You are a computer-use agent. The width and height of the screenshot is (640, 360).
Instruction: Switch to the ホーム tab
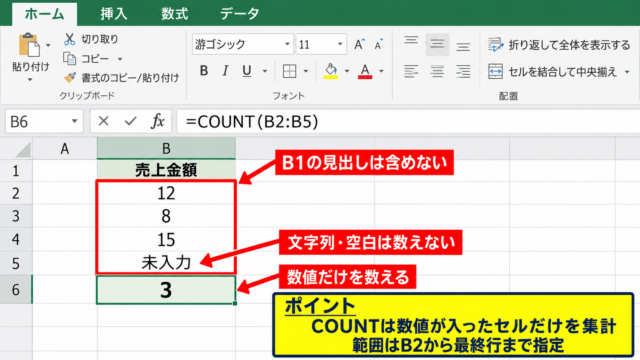(x=44, y=14)
